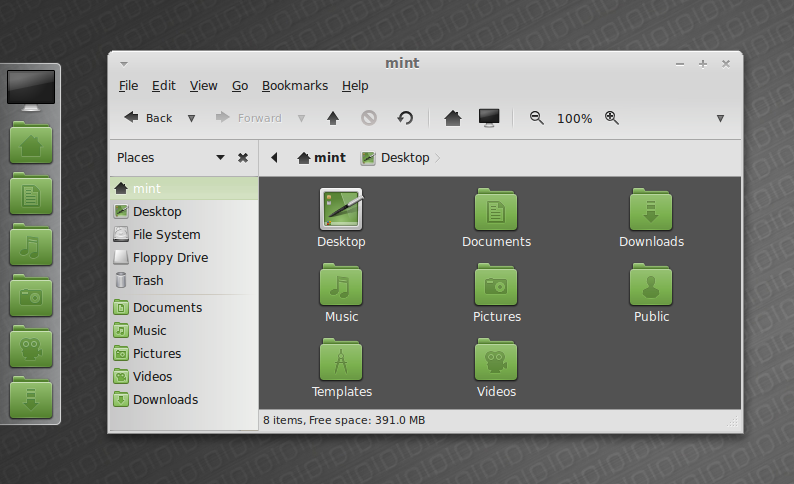This screenshot has width=794, height=484.
Task: Open Trash from the Places sidebar
Action: [184, 280]
